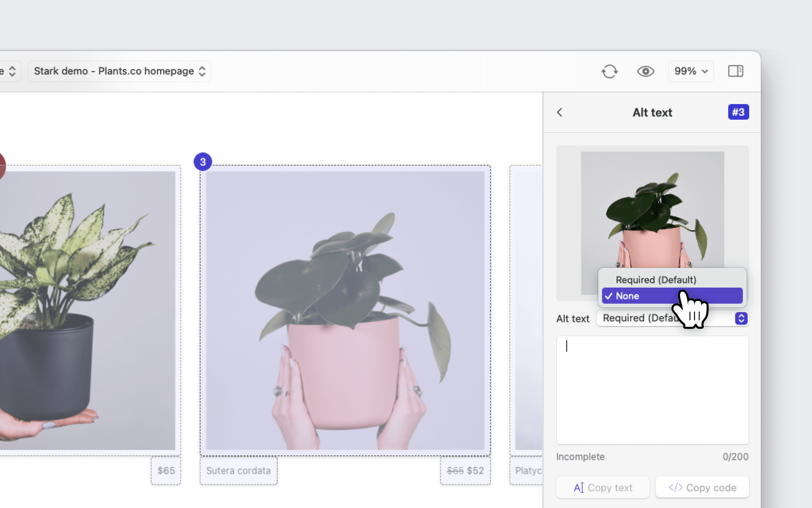812x508 pixels.
Task: Select the variegated plant in dark pot image
Action: pos(87,310)
